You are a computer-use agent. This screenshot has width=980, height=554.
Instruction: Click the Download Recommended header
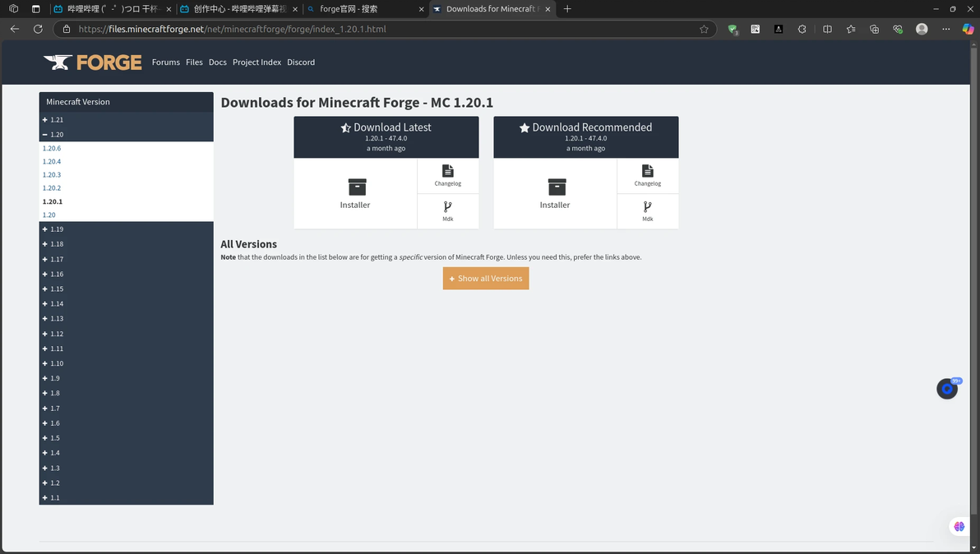point(585,136)
